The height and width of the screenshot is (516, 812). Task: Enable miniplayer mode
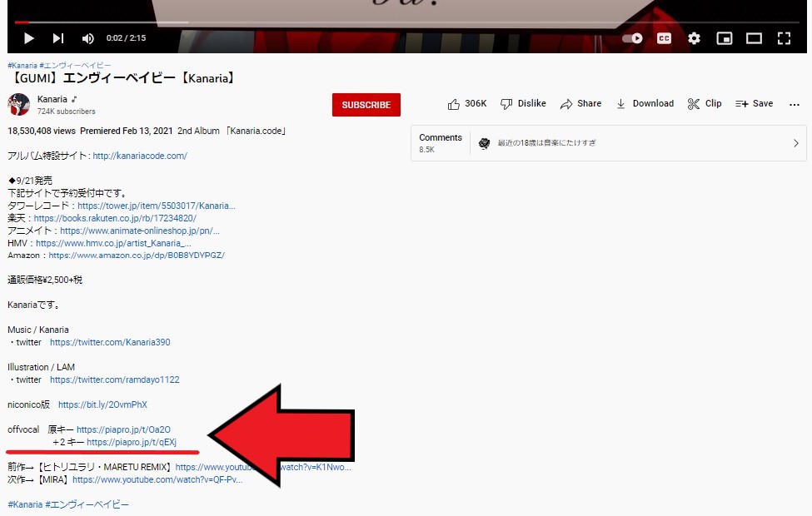(x=724, y=38)
